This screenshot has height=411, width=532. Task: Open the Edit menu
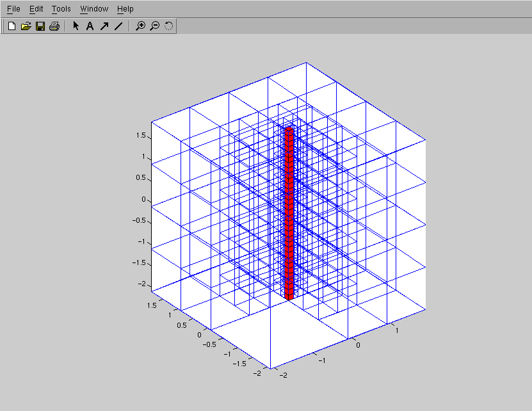click(x=36, y=9)
